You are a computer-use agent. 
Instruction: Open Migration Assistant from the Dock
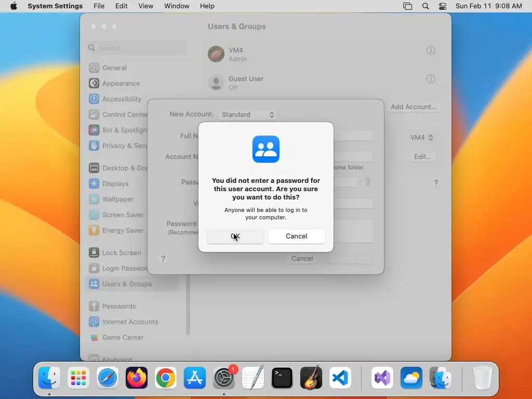[441, 378]
